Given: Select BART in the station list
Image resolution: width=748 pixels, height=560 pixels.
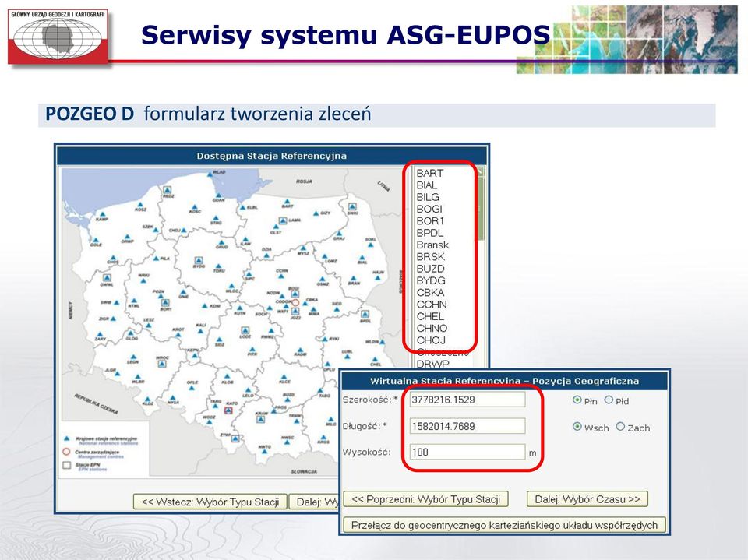Looking at the screenshot, I should click(x=430, y=173).
